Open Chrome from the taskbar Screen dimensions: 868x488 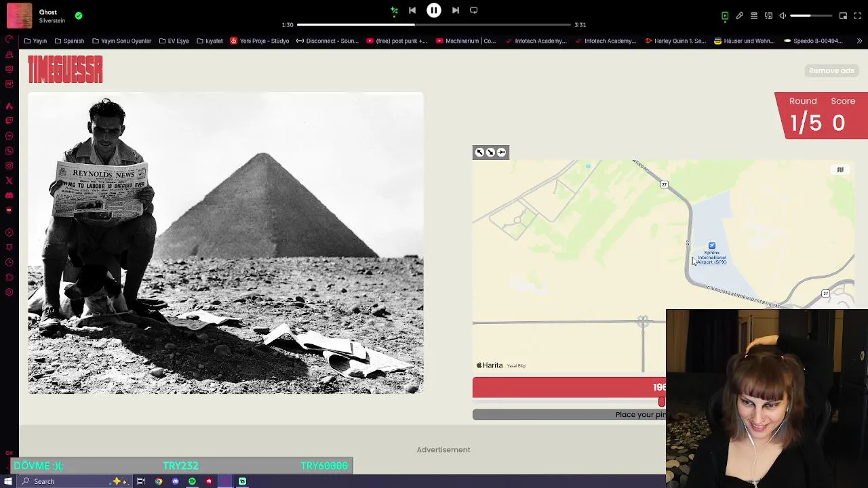point(159,481)
